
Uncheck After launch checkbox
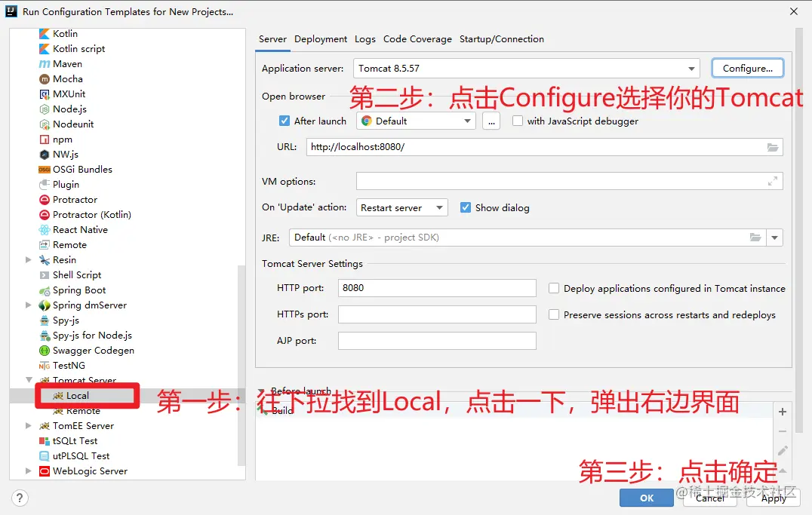[x=285, y=121]
